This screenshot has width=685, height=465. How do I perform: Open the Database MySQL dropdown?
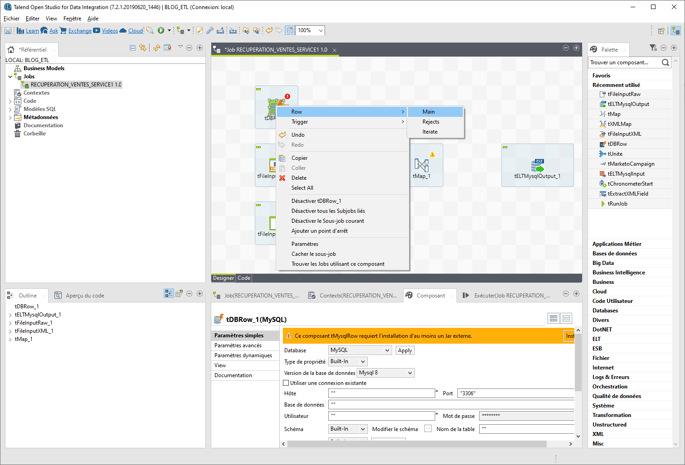[x=360, y=350]
